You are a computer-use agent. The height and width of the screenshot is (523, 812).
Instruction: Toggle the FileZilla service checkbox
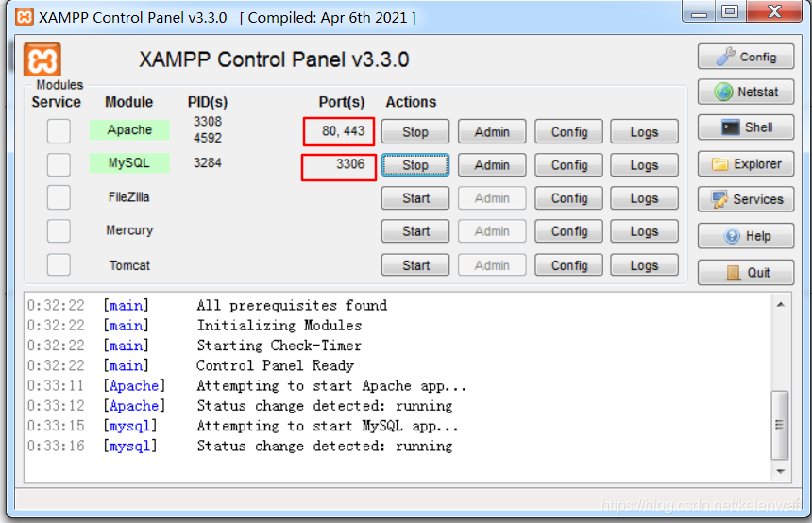tap(59, 197)
